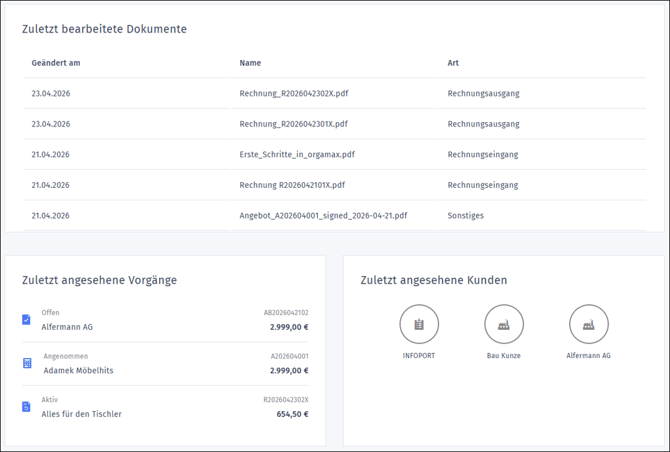
Task: Click the date 23.04.2026 for Rechnung_R2026042301X.pdf
Action: [x=51, y=124]
